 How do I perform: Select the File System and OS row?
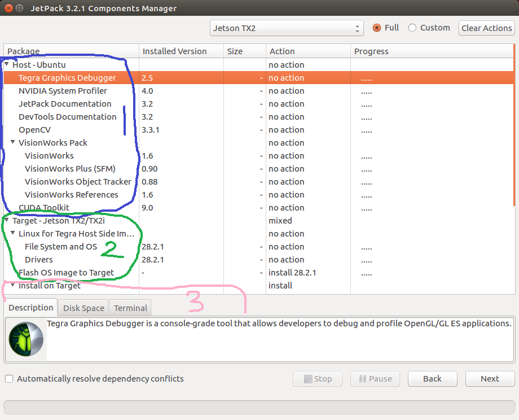coord(258,247)
